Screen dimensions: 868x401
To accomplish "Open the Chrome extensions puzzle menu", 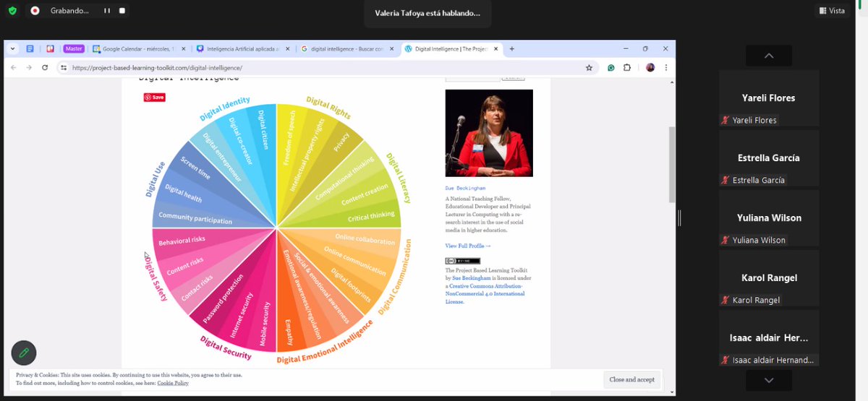I will [x=627, y=67].
